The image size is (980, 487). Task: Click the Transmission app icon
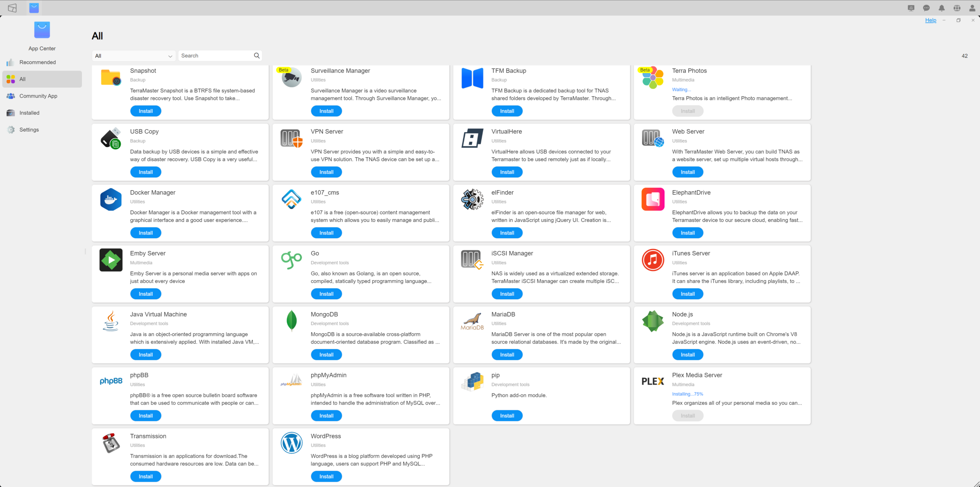click(x=111, y=443)
